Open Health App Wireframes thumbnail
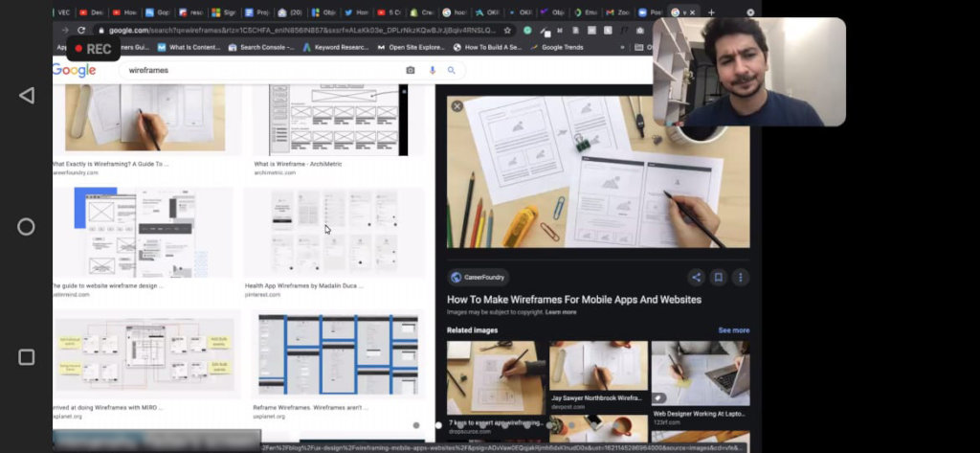Viewport: 980px width, 453px height. click(334, 232)
